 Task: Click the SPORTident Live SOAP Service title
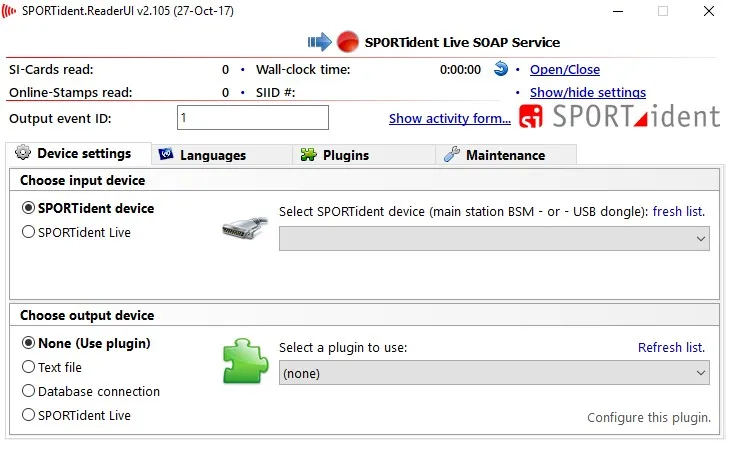coord(462,42)
